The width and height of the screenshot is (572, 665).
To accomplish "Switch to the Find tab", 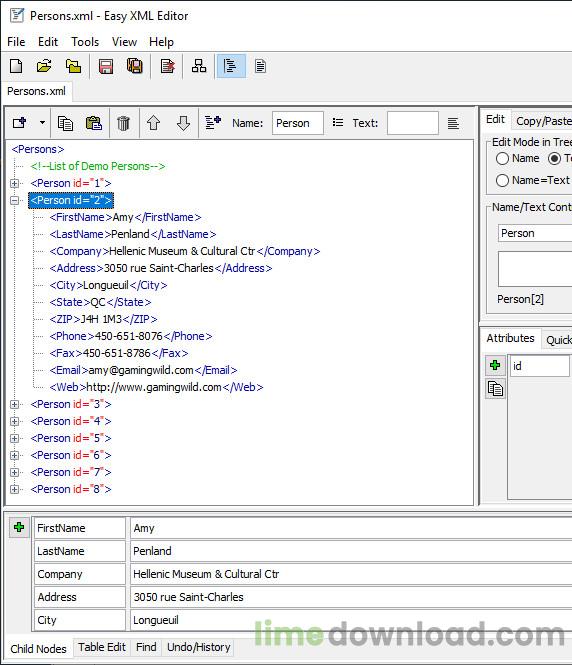I will point(146,647).
